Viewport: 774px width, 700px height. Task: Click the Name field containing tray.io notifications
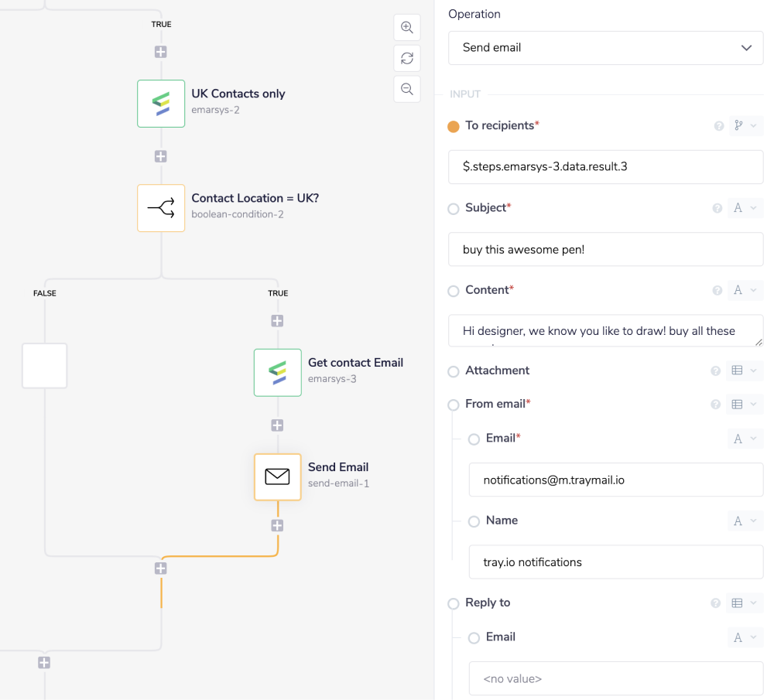pos(615,562)
